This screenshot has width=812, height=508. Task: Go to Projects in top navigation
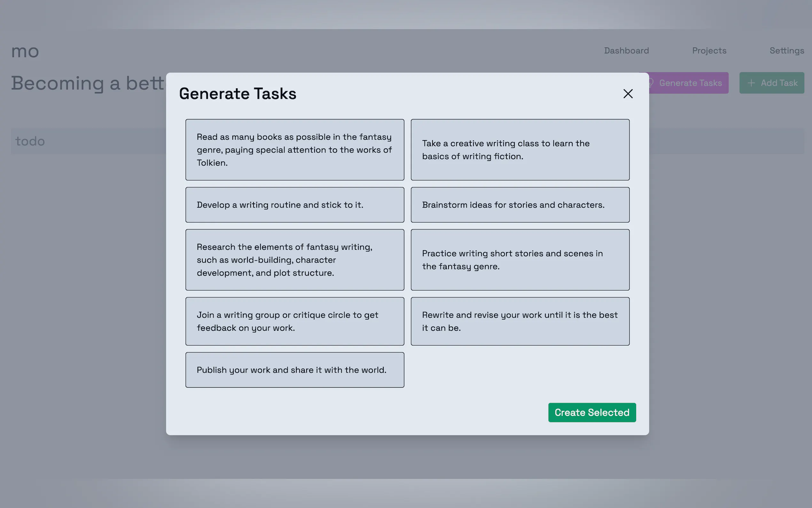pos(709,51)
